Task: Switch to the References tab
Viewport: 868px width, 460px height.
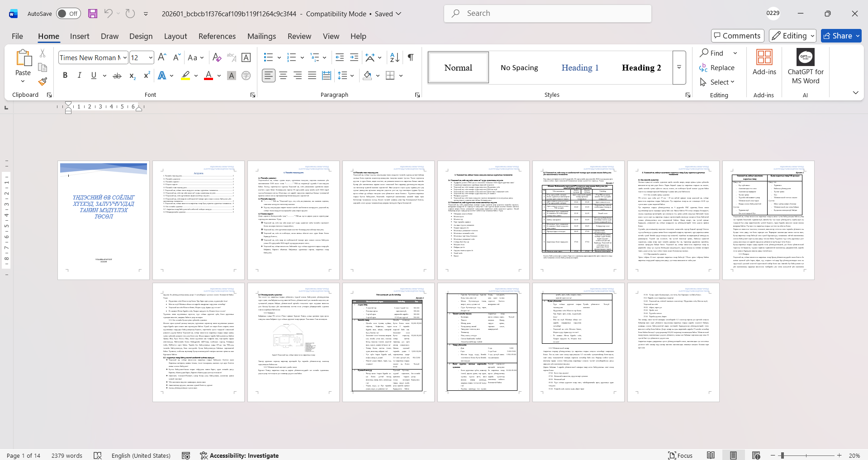Action: 217,36
